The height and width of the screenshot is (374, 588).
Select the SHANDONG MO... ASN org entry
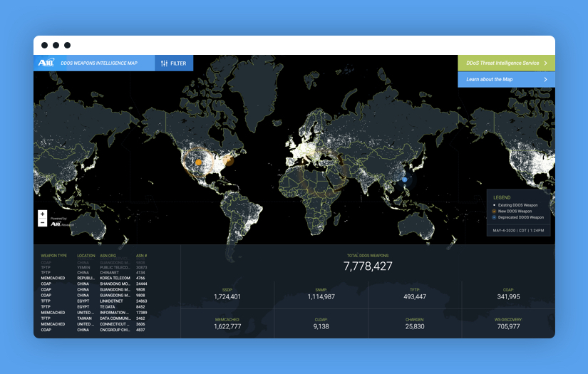[115, 284]
